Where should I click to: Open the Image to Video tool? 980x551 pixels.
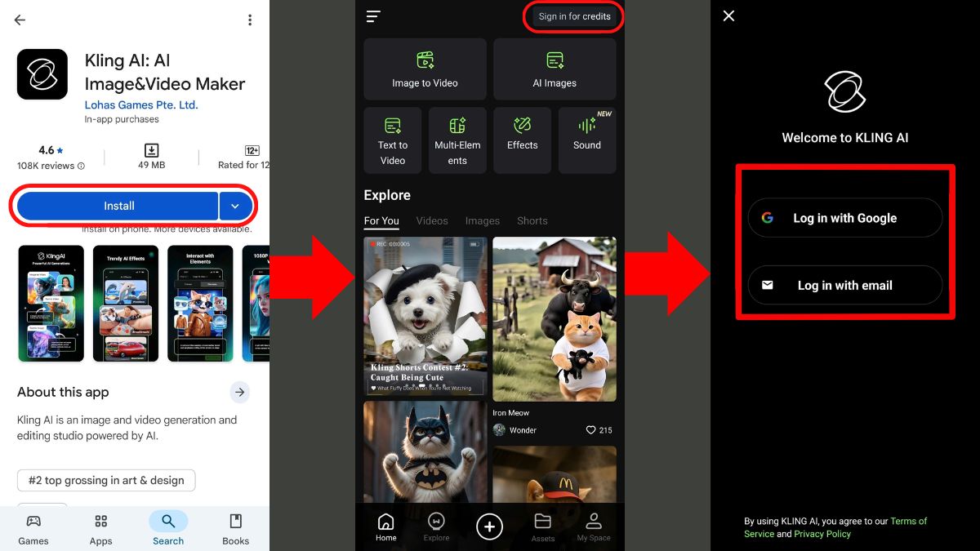click(x=425, y=69)
